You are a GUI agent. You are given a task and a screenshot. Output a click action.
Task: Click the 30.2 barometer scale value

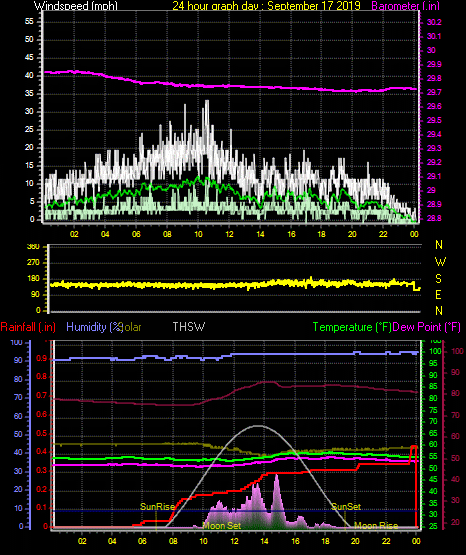pyautogui.click(x=434, y=22)
